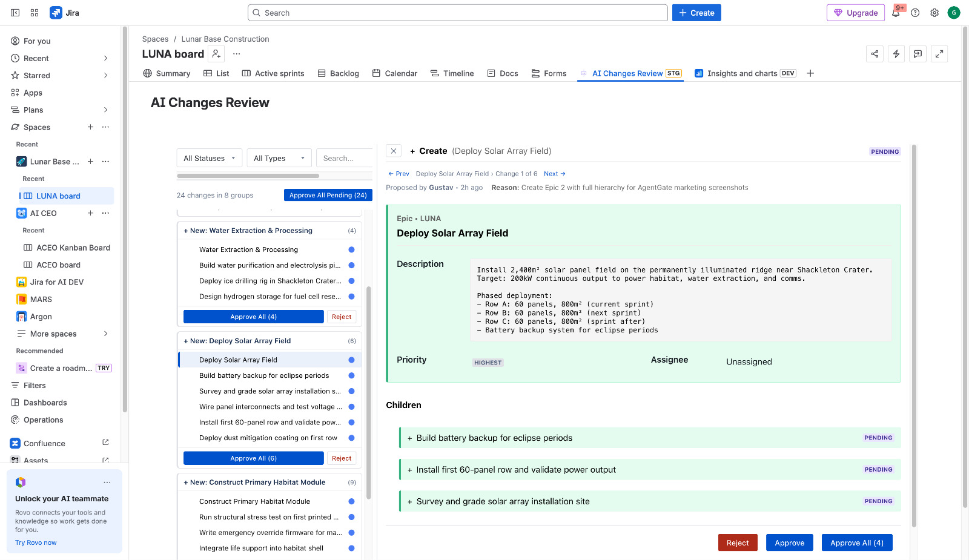
Task: Go to Next change link
Action: point(555,174)
